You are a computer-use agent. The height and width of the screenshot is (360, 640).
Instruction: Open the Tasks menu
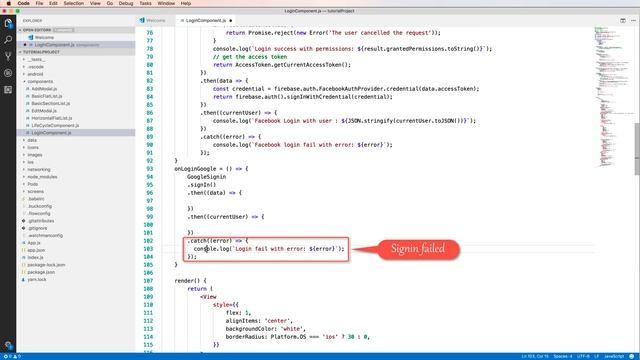tap(145, 3)
